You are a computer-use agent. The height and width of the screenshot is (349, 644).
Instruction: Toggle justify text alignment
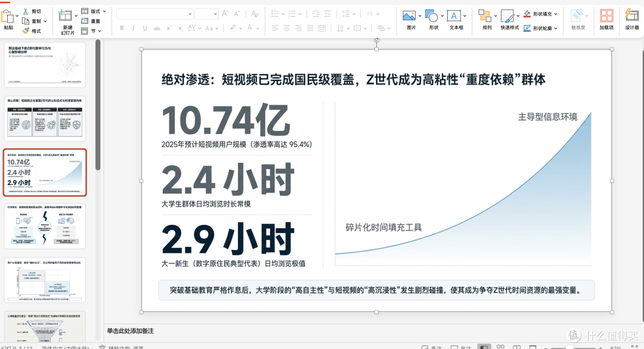tap(310, 28)
